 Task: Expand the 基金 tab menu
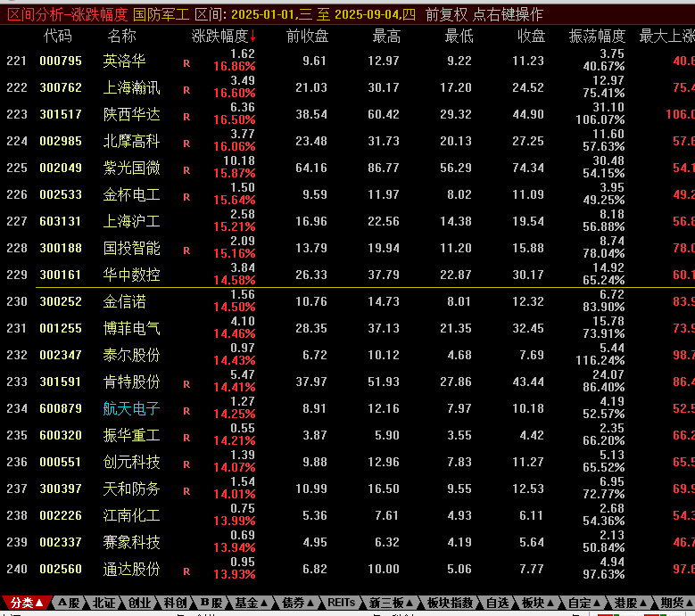(x=252, y=603)
